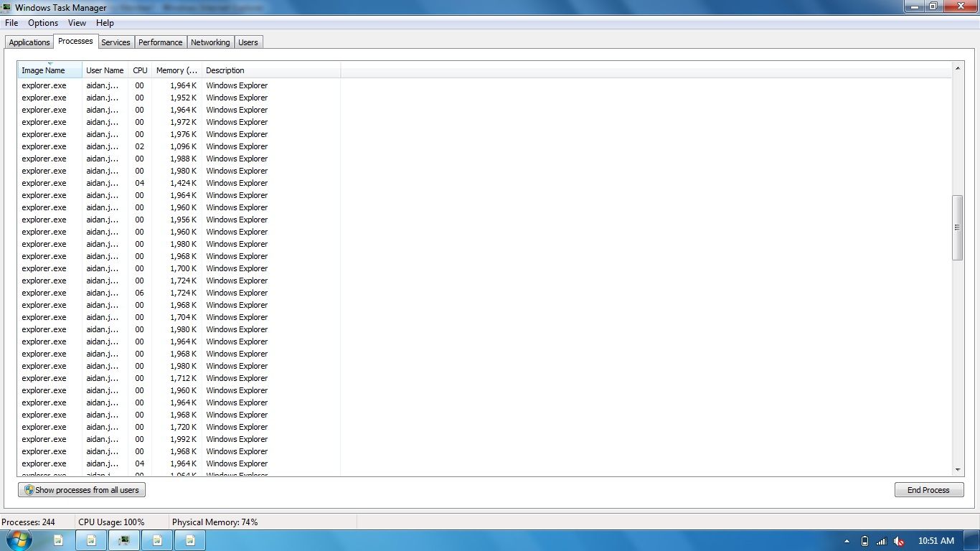The image size is (980, 551).
Task: Click the process list scrollbar up arrow
Action: [x=958, y=69]
